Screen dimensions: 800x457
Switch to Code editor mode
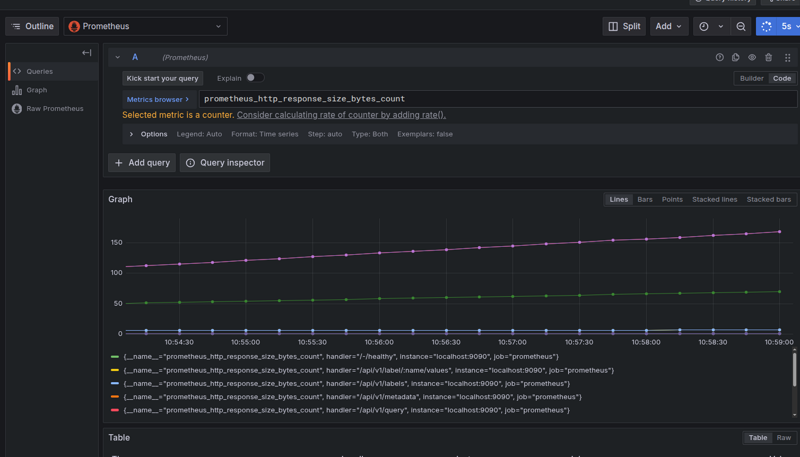pos(782,78)
